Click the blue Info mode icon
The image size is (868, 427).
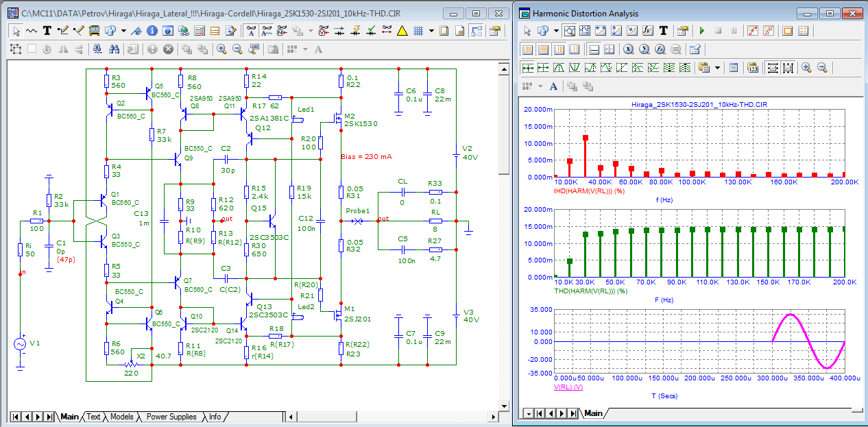click(x=152, y=31)
